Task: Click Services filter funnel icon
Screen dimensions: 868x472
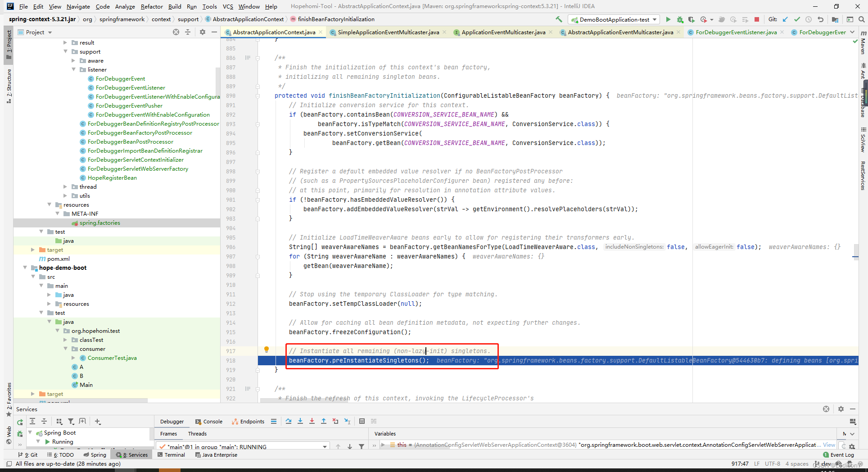Action: pos(71,421)
